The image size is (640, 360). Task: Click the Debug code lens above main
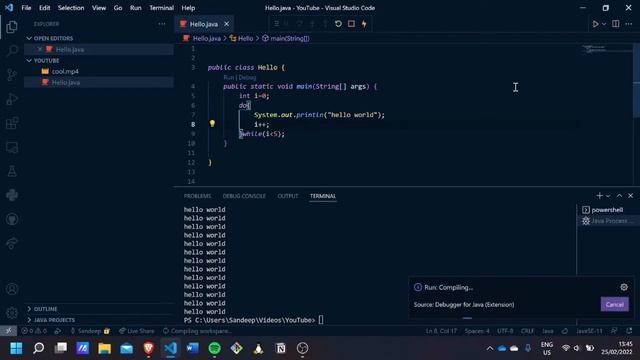247,77
